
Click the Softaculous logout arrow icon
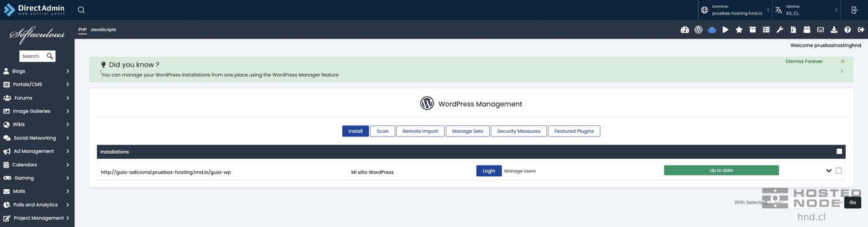click(x=861, y=30)
